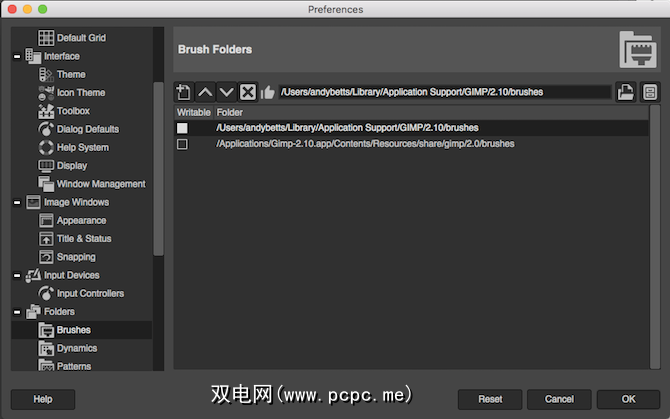
Task: Move selected folder down with down arrow
Action: (226, 92)
